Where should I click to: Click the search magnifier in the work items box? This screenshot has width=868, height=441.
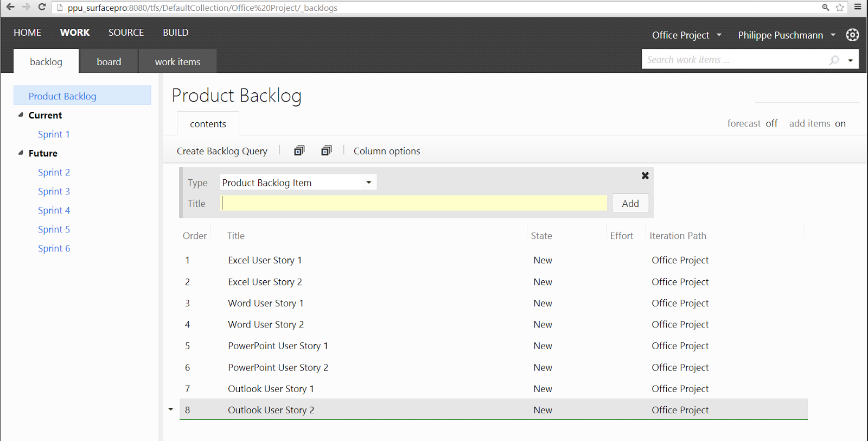pyautogui.click(x=834, y=60)
